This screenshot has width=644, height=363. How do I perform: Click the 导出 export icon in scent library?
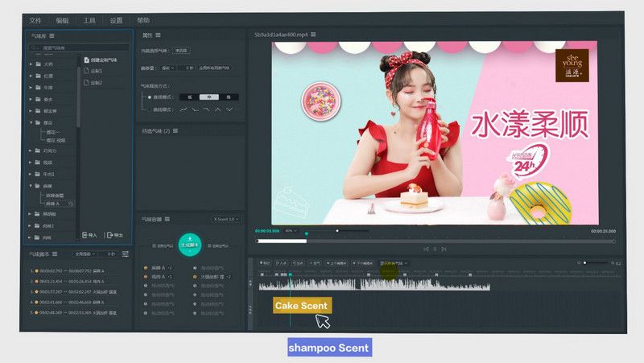click(x=114, y=235)
